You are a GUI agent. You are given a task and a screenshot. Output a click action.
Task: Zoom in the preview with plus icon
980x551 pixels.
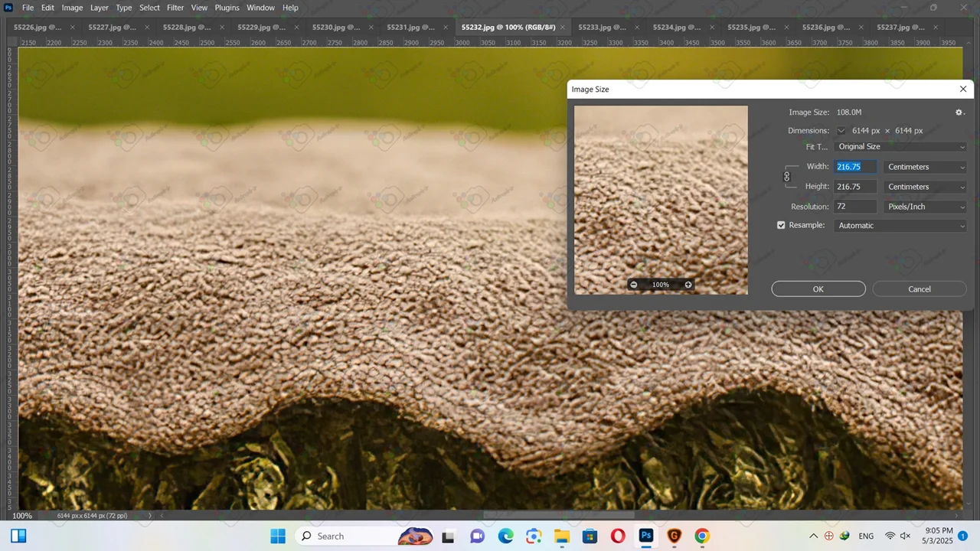click(x=688, y=285)
